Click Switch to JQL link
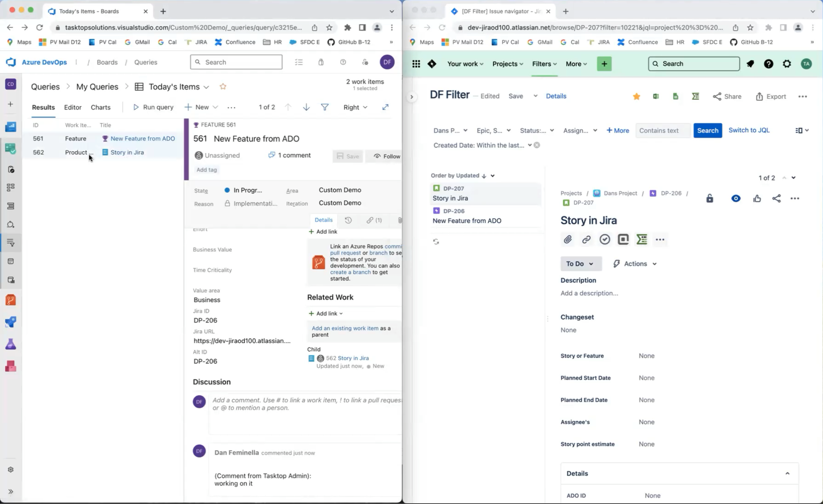This screenshot has height=504, width=823. 749,130
